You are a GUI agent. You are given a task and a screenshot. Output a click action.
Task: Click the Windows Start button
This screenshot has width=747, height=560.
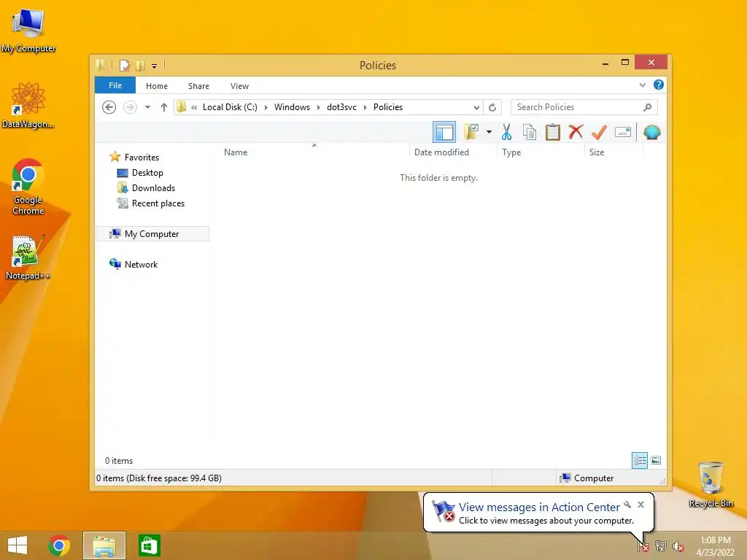[x=18, y=545]
